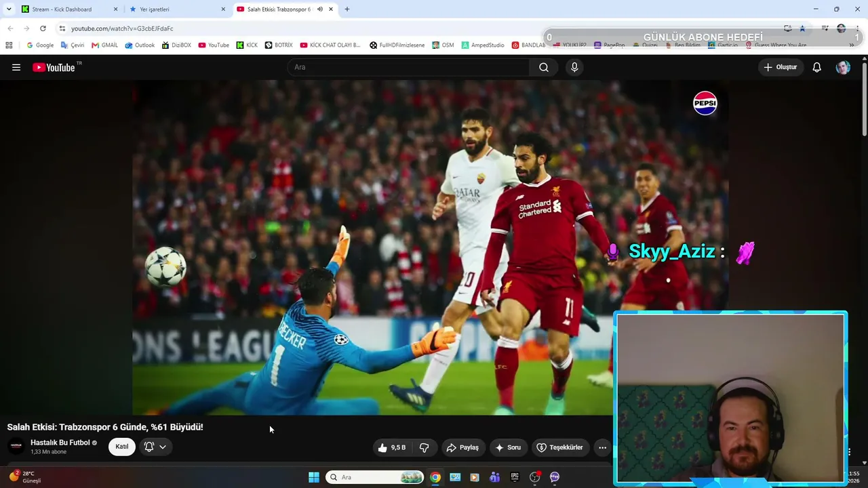The image size is (868, 488).
Task: Launch Google Chrome from the taskbar
Action: 435,477
